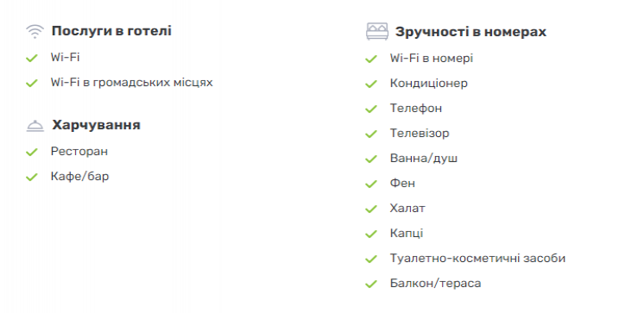Click the green checkmark beside Телефон
The width and height of the screenshot is (644, 313).
[x=371, y=110]
